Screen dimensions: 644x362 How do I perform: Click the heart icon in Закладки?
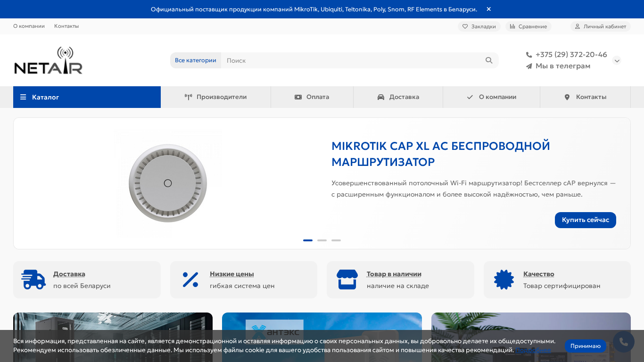(465, 26)
